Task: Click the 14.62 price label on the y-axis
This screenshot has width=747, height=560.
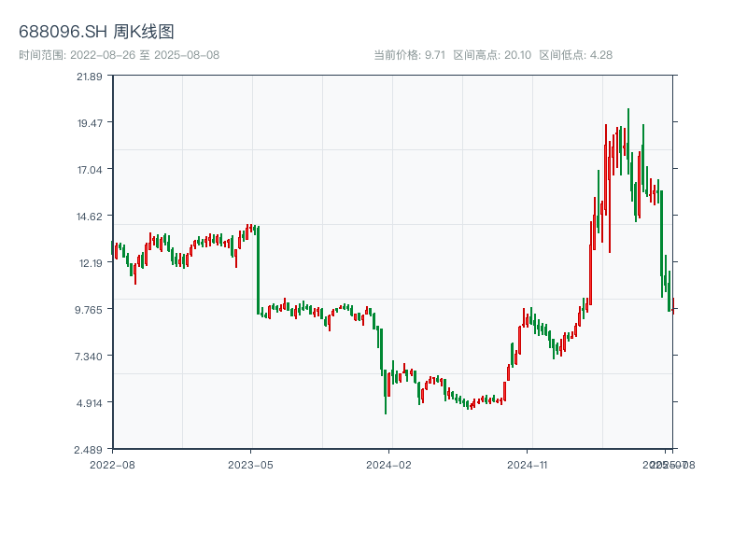Action: [x=90, y=217]
